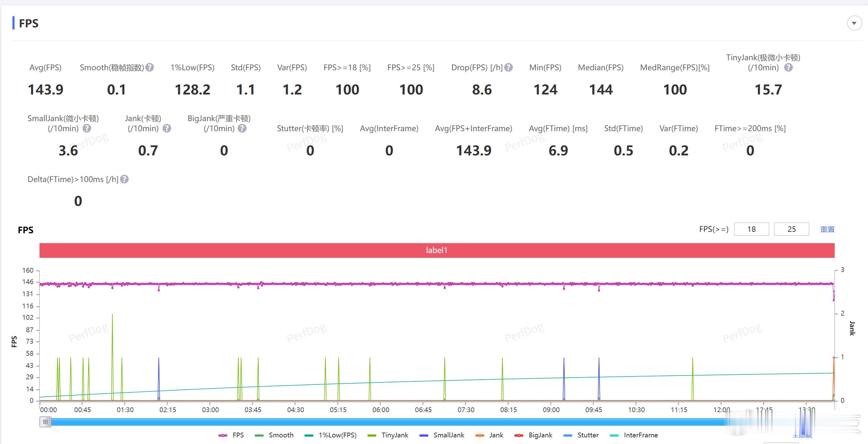The image size is (868, 444).
Task: Click help icon for SmallJank (/10min)
Action: pyautogui.click(x=87, y=128)
